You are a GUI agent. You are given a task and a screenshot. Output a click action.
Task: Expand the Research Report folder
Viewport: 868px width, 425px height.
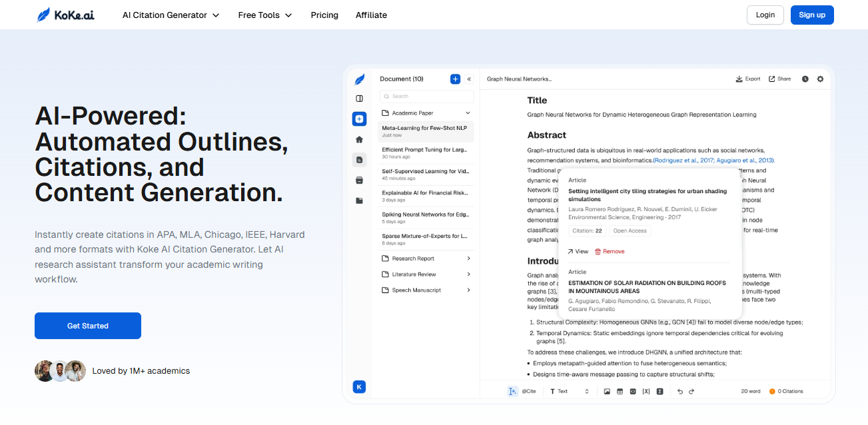426,258
